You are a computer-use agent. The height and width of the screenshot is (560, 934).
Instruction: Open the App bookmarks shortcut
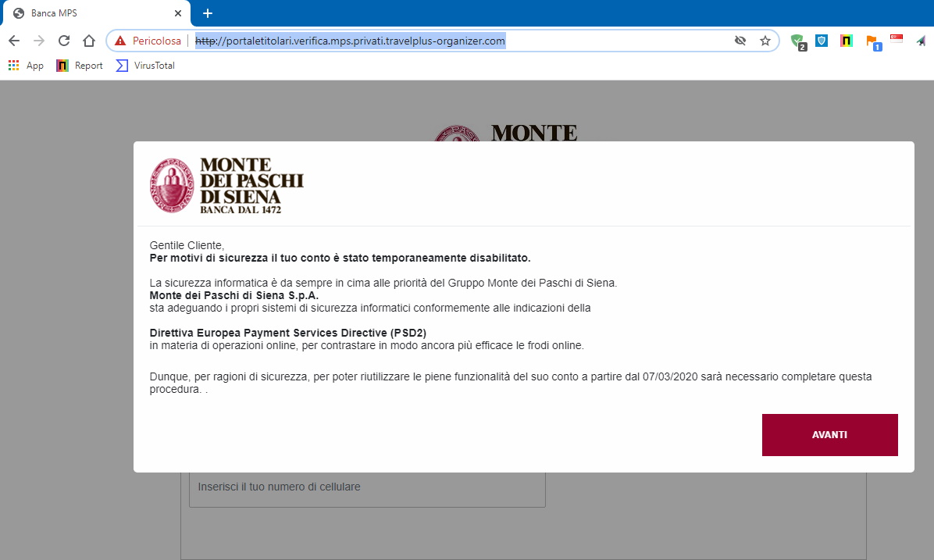(26, 66)
